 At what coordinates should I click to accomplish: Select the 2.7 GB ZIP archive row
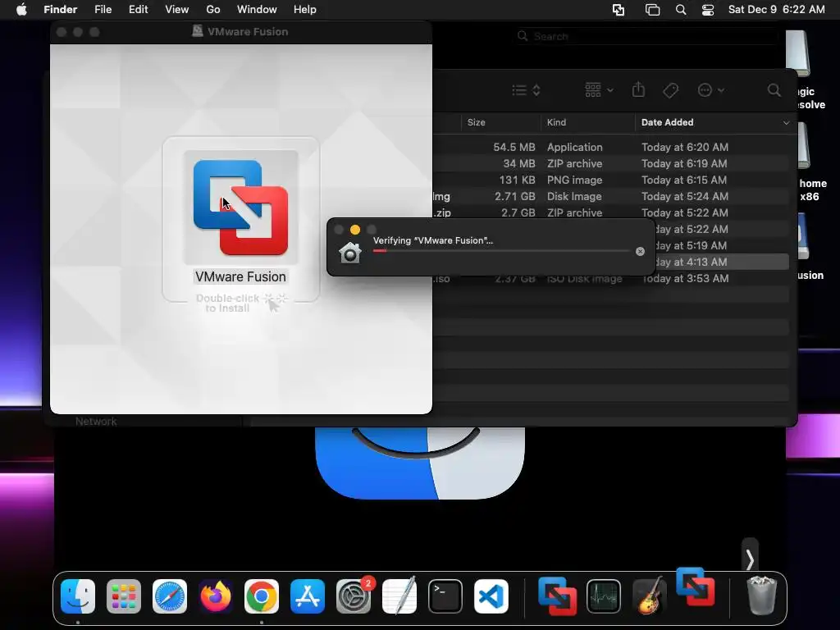(610, 212)
